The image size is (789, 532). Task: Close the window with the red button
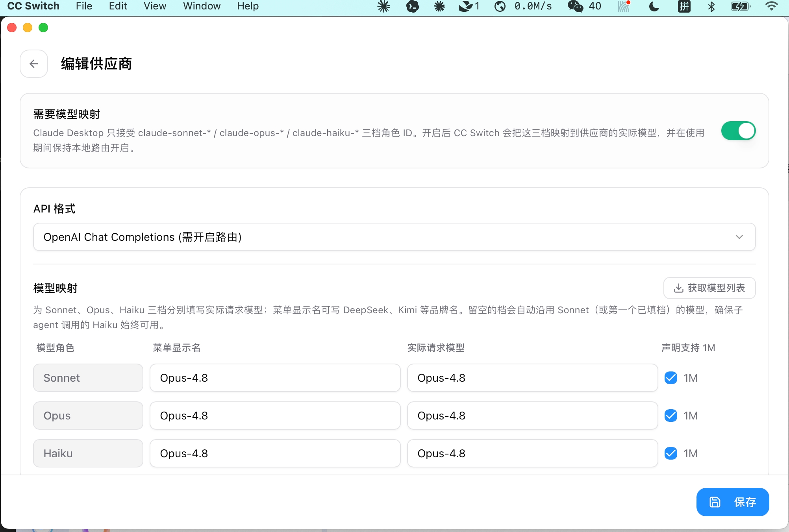pyautogui.click(x=12, y=28)
